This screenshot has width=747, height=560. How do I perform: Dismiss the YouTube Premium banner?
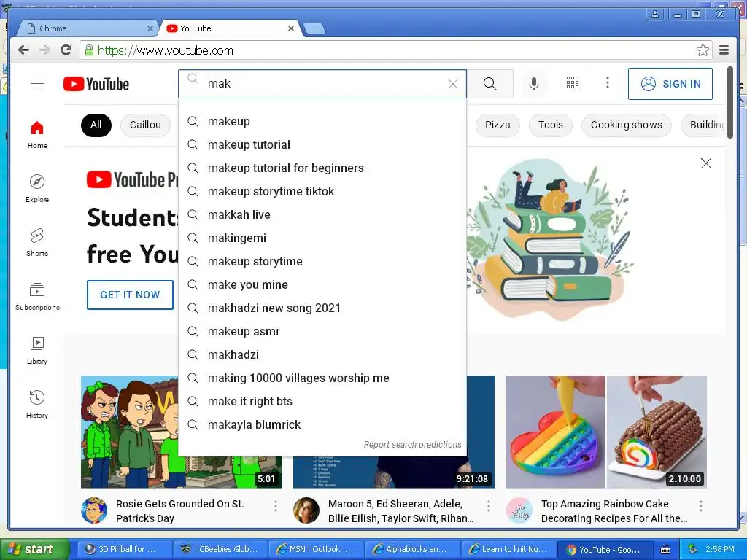point(706,163)
